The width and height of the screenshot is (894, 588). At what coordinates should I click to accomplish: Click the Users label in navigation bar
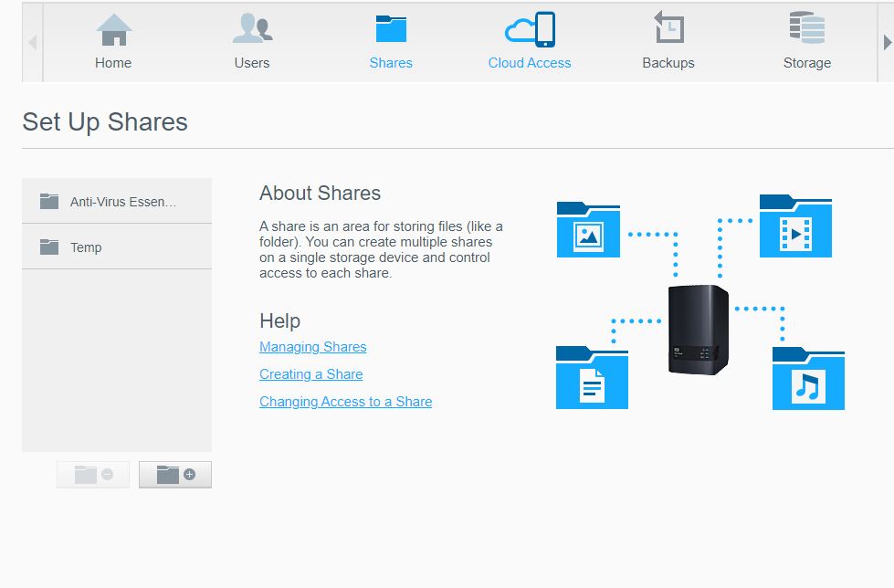coord(252,63)
